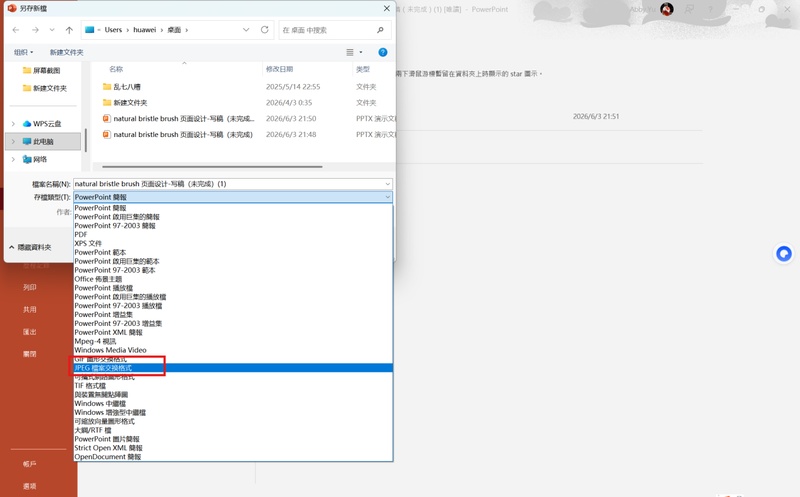Refresh the folder listing
800x497 pixels.
pyautogui.click(x=264, y=30)
